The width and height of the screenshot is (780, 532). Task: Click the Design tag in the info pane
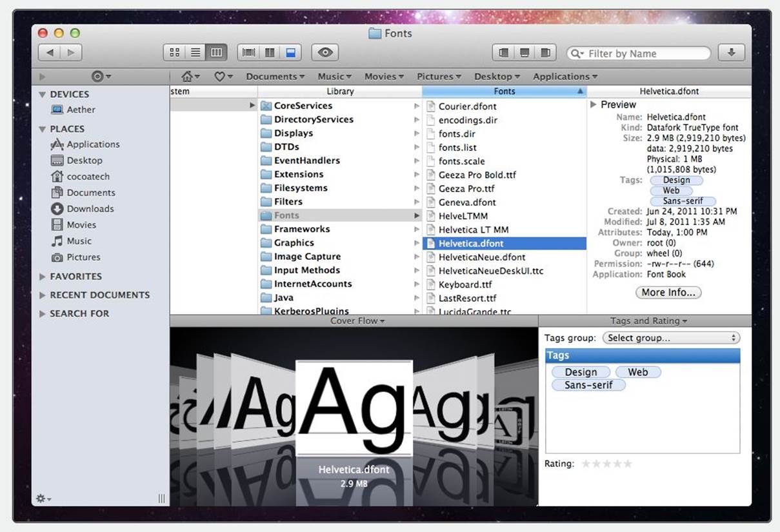[676, 180]
